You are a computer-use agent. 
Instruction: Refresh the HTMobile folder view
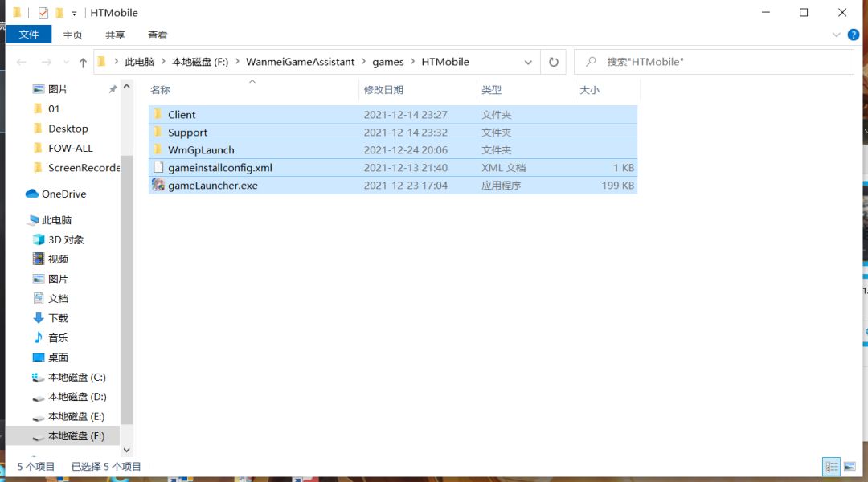coord(554,62)
